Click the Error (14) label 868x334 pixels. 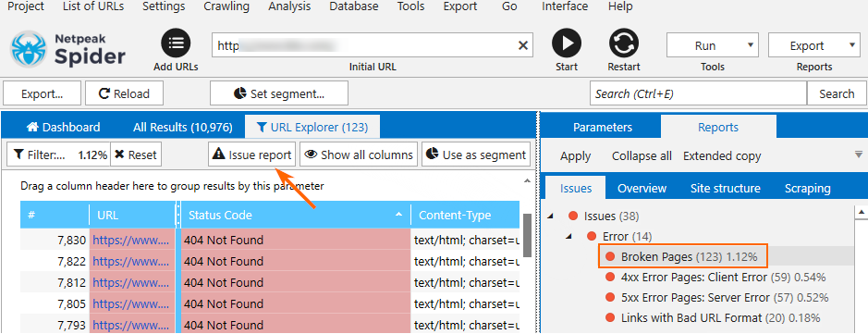[627, 236]
